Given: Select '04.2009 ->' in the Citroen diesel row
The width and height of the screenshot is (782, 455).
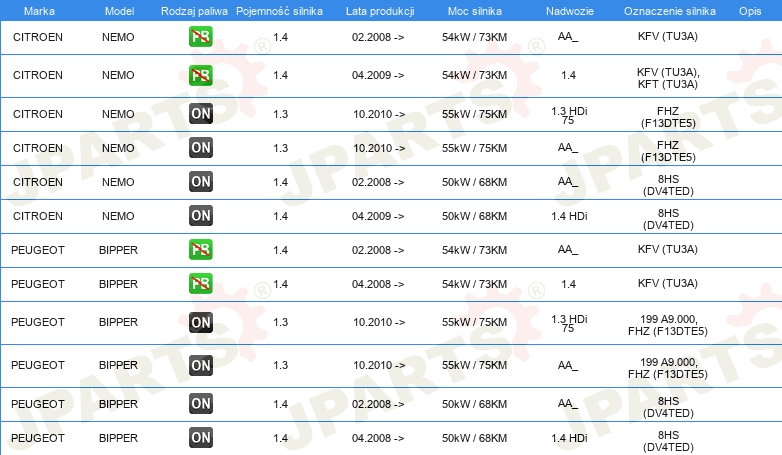Looking at the screenshot, I should (x=378, y=216).
